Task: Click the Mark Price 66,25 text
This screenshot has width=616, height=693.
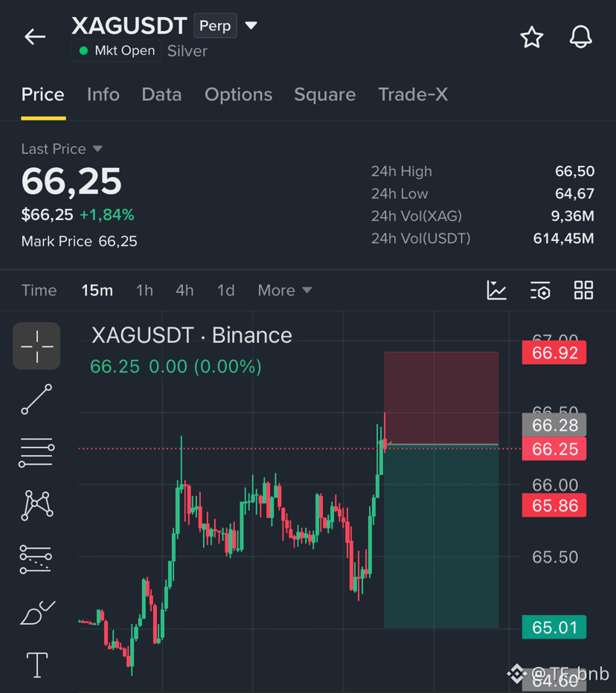Action: tap(79, 242)
